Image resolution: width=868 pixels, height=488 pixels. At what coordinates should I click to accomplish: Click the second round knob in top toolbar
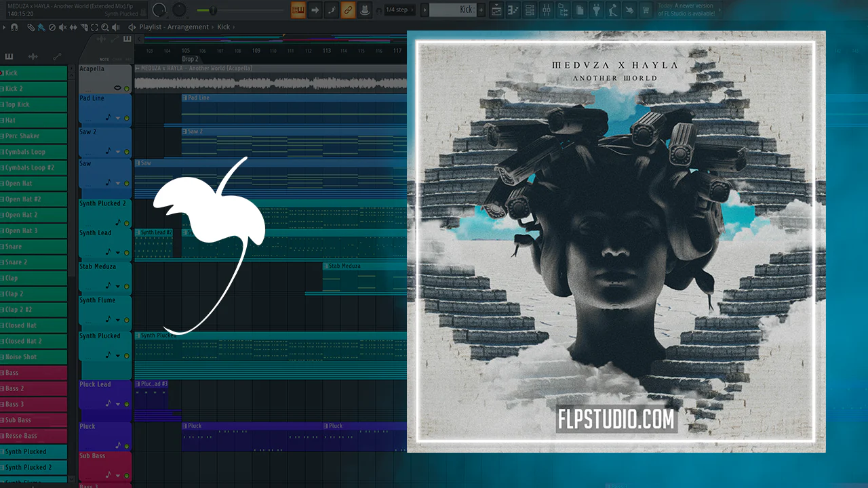(x=179, y=9)
